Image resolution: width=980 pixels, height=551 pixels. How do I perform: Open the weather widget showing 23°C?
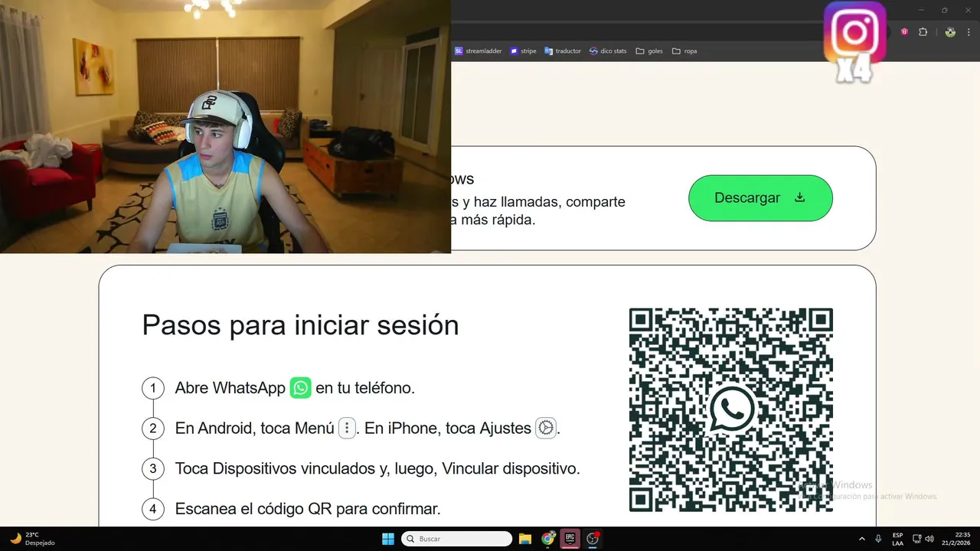coord(34,539)
